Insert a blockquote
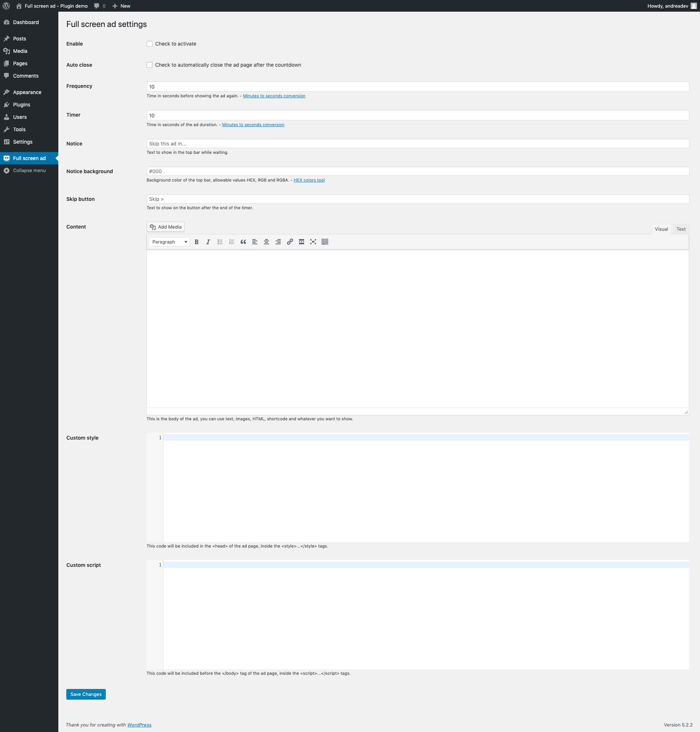This screenshot has height=732, width=700. click(x=243, y=242)
